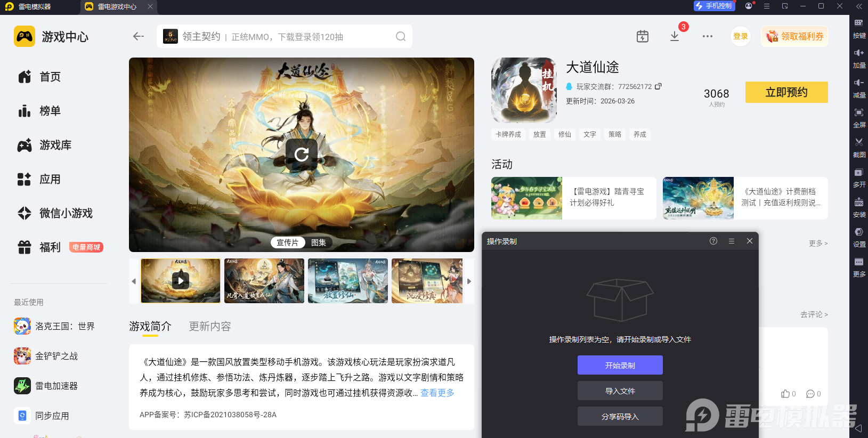868x438 pixels.
Task: Open 金铲铲之战 from recent list
Action: 46,356
